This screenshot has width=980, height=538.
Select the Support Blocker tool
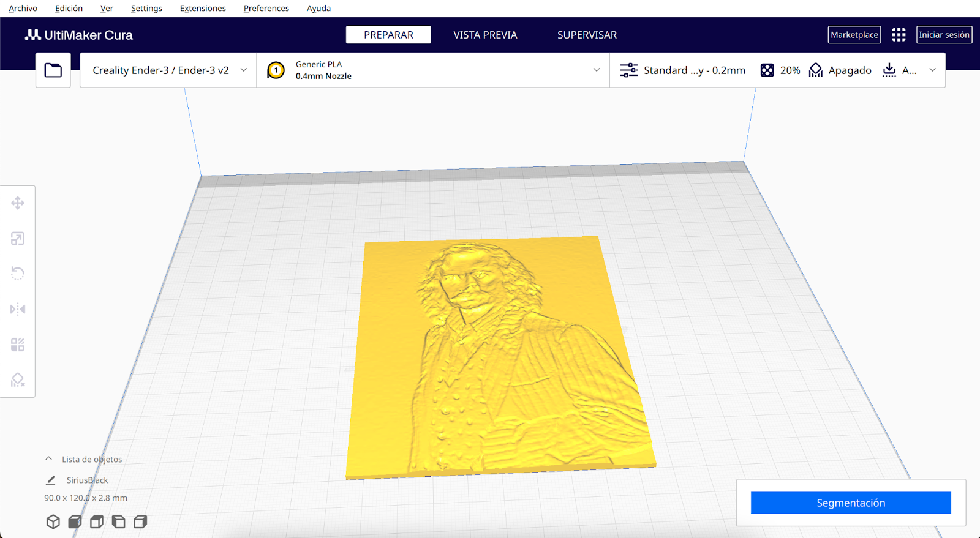click(18, 380)
